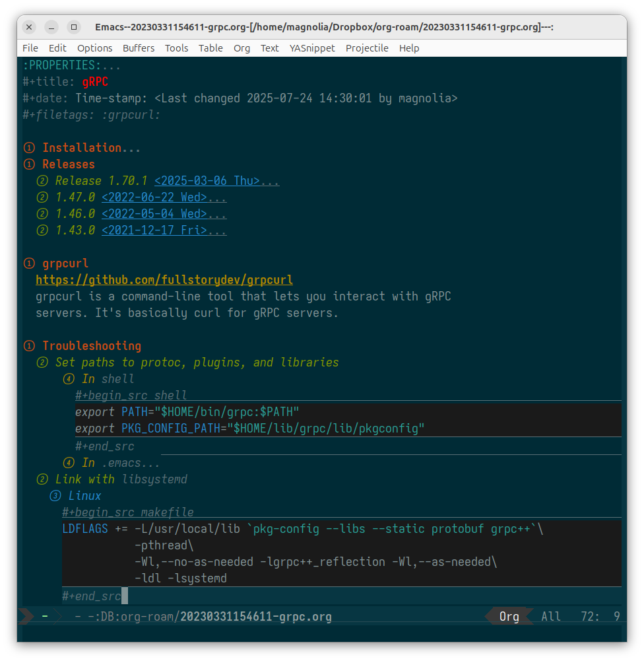Viewport: 644px width, 661px height.
Task: Click the bullet icon before 1.43.0
Action: point(42,230)
